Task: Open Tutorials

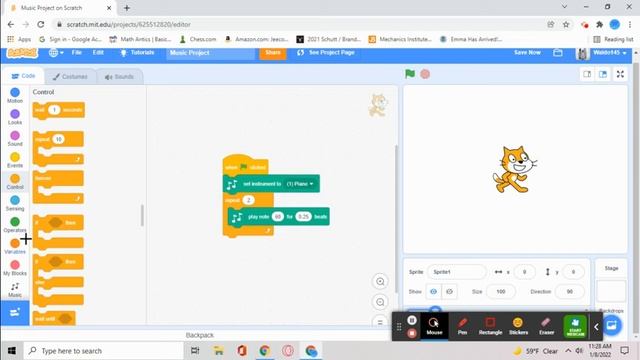Action: point(137,53)
